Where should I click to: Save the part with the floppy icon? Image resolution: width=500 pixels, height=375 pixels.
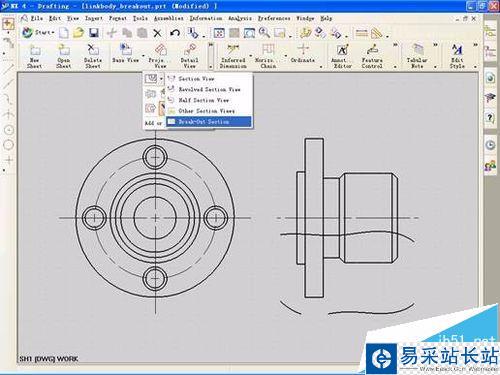coord(94,33)
